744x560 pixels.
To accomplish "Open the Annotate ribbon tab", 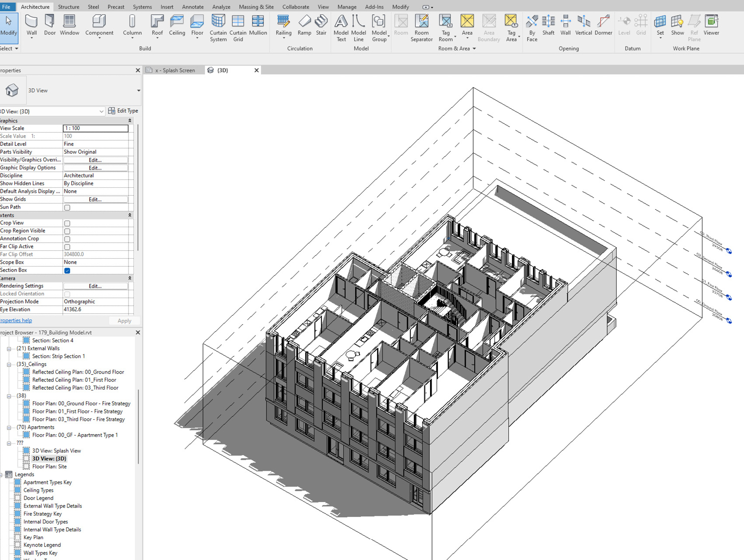I will coord(192,6).
